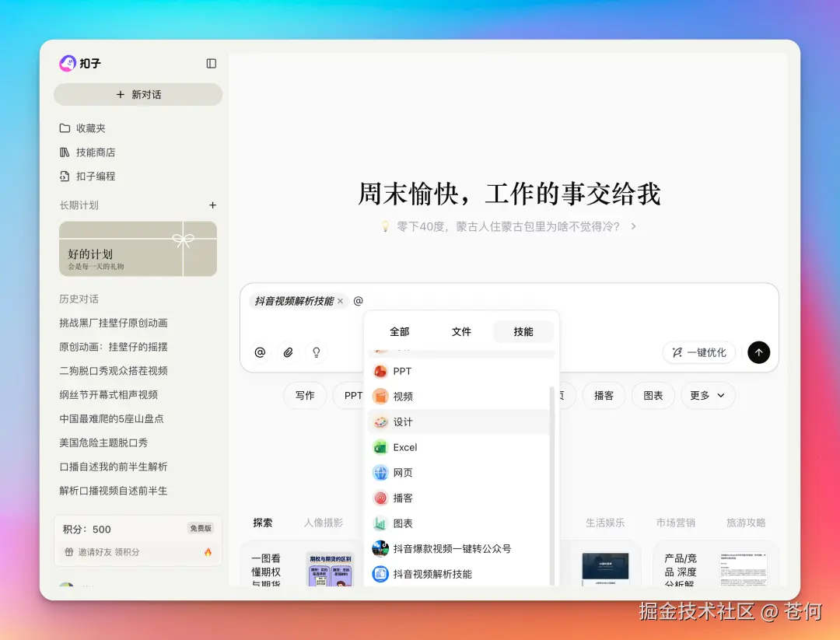
Task: Click the attachment paperclip icon
Action: pyautogui.click(x=288, y=352)
